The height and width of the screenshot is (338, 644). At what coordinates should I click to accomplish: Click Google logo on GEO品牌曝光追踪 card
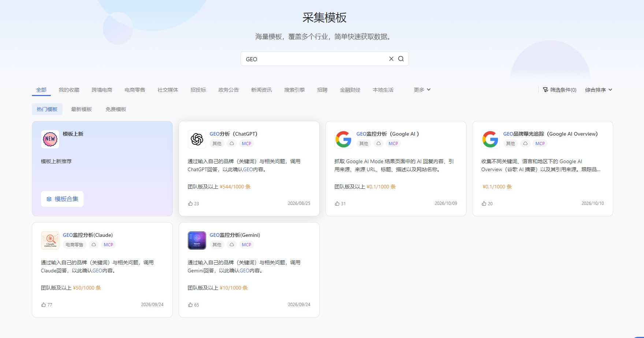click(490, 139)
